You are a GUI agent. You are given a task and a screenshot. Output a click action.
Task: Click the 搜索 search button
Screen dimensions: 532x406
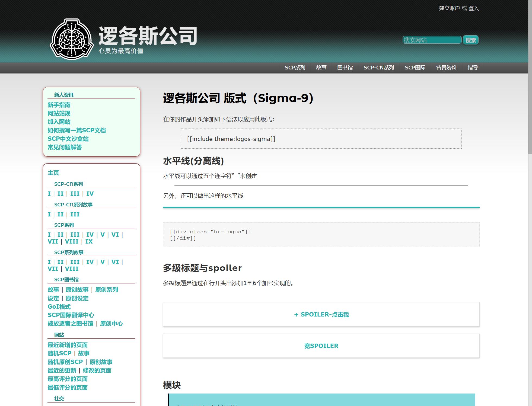pyautogui.click(x=470, y=40)
